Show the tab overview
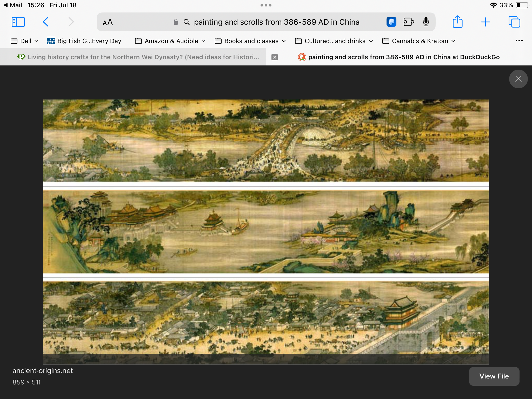 (x=514, y=22)
